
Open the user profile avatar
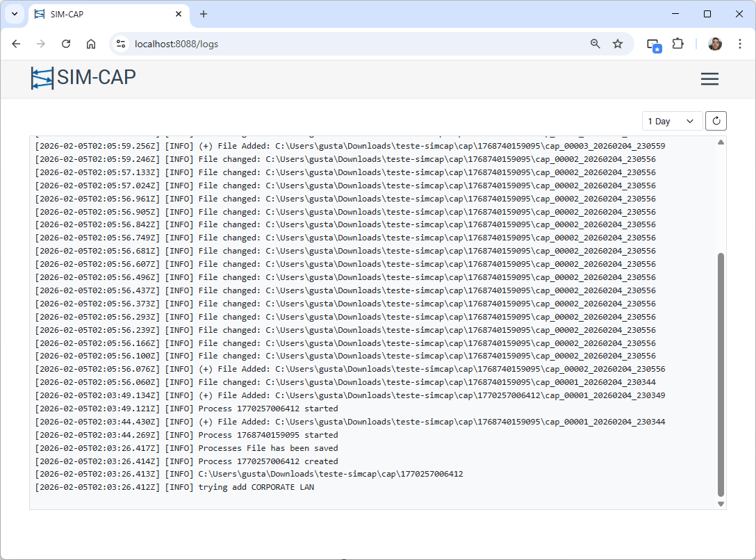(715, 44)
